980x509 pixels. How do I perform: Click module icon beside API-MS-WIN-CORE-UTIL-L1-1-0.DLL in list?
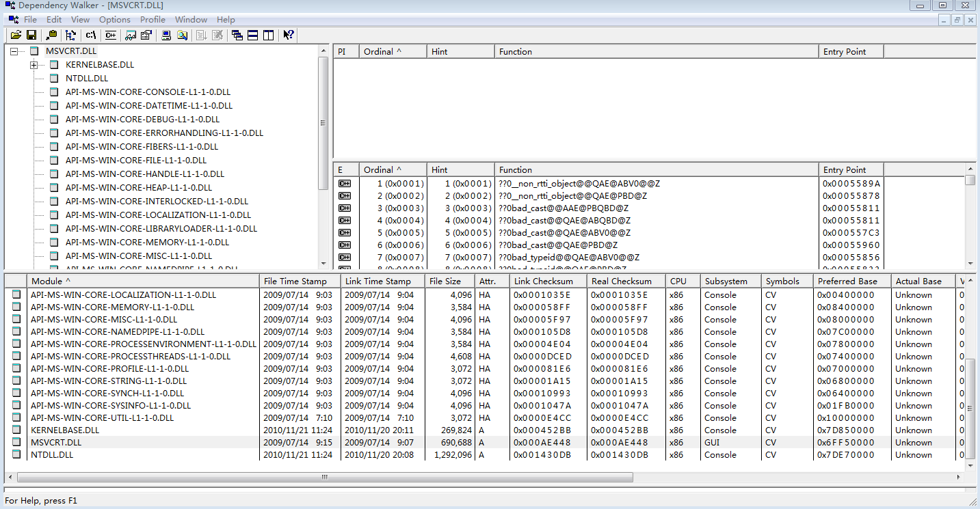(x=16, y=418)
